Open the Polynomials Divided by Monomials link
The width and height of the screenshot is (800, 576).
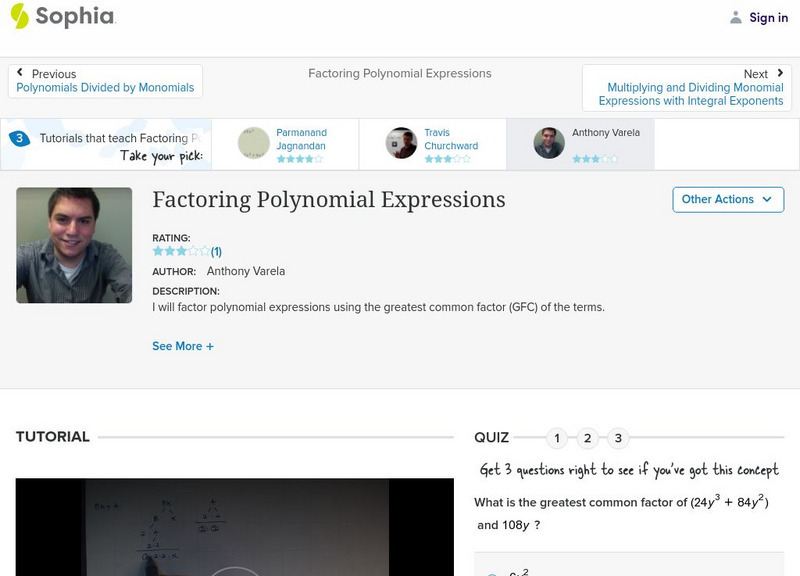105,88
